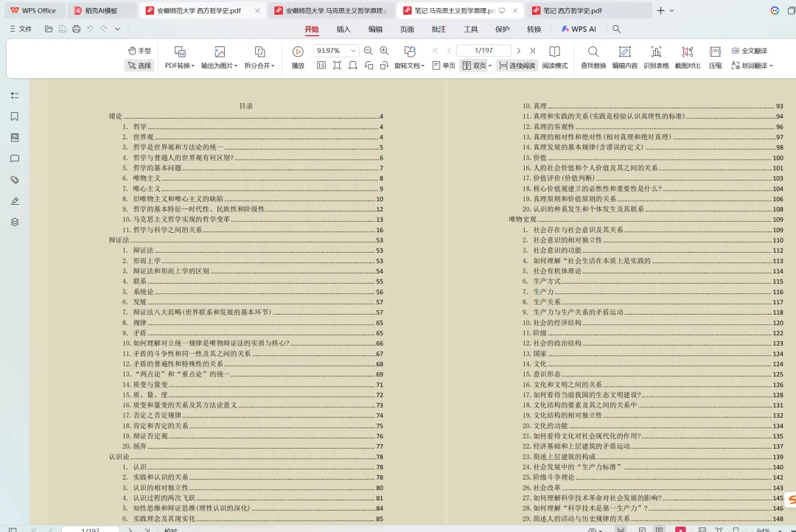
Task: Go to the next page in the toolbar
Action: tap(518, 51)
